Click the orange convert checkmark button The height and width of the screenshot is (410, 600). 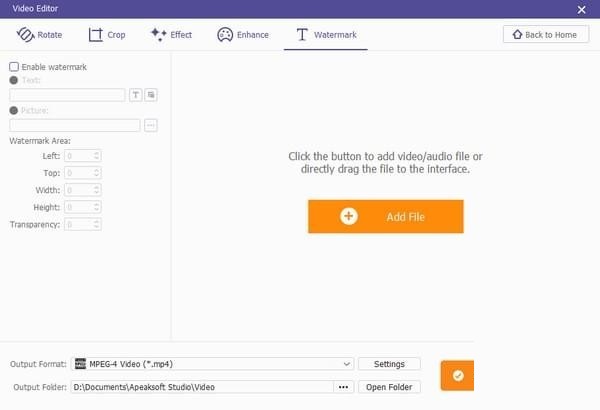[x=457, y=376]
